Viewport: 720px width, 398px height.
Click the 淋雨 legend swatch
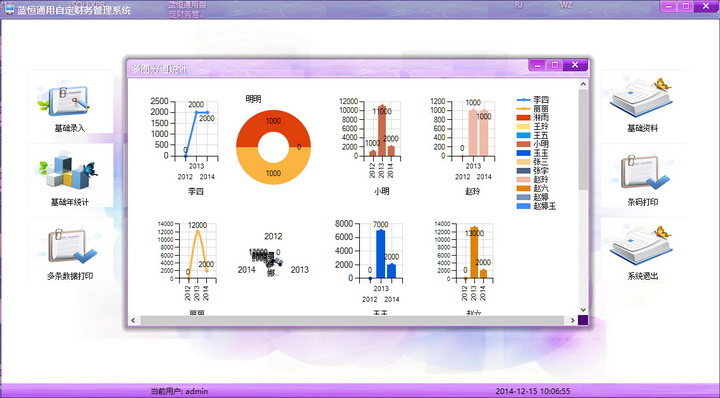pyautogui.click(x=523, y=118)
